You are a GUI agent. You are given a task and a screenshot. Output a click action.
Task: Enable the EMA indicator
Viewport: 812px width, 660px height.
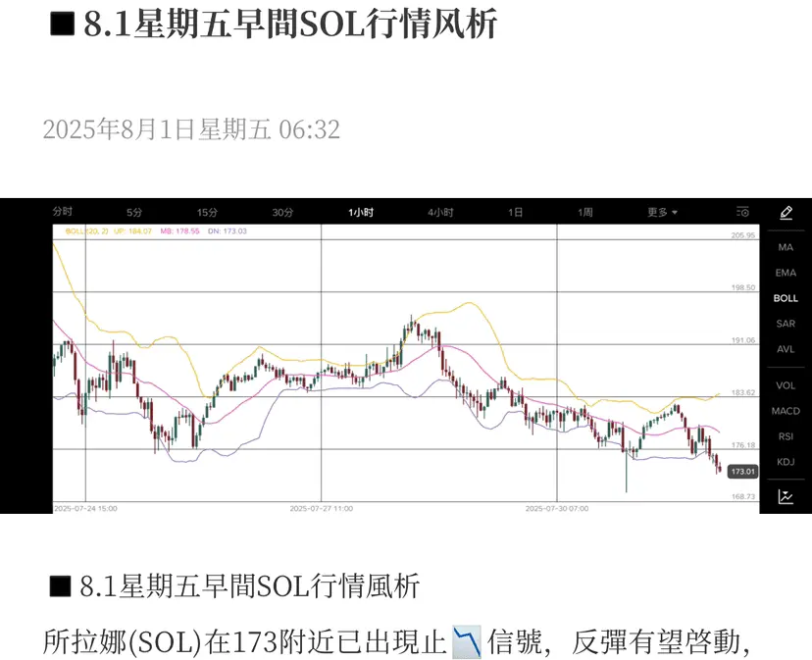(x=786, y=273)
